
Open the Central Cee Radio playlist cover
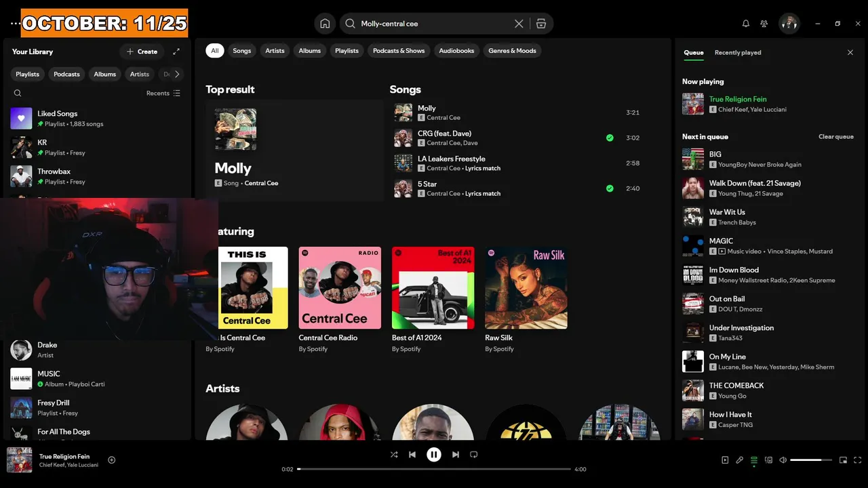(x=340, y=288)
